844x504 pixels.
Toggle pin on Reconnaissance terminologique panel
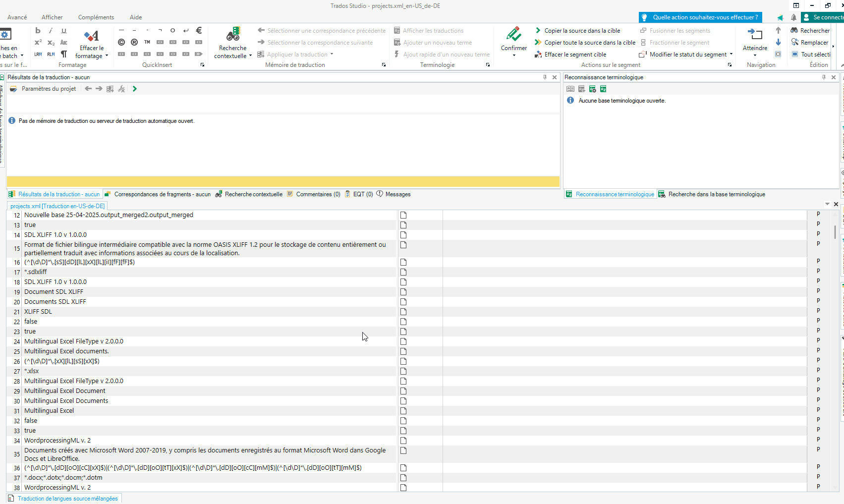(824, 77)
